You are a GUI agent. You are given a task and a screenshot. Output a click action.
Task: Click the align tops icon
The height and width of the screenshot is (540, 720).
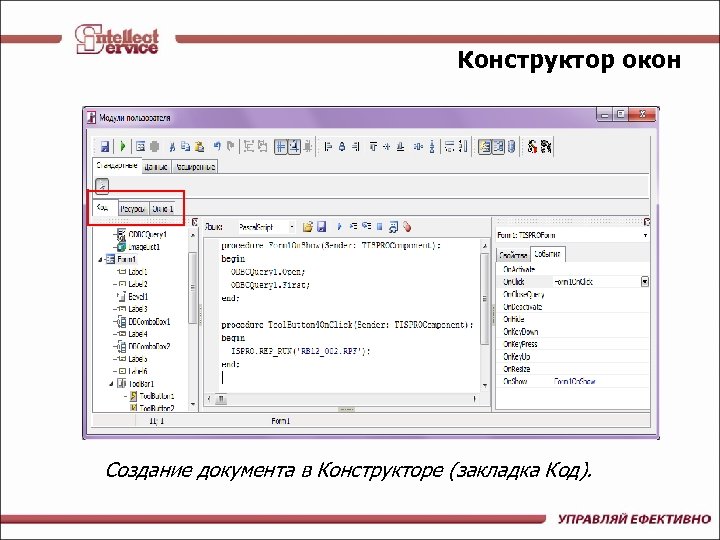click(x=373, y=146)
